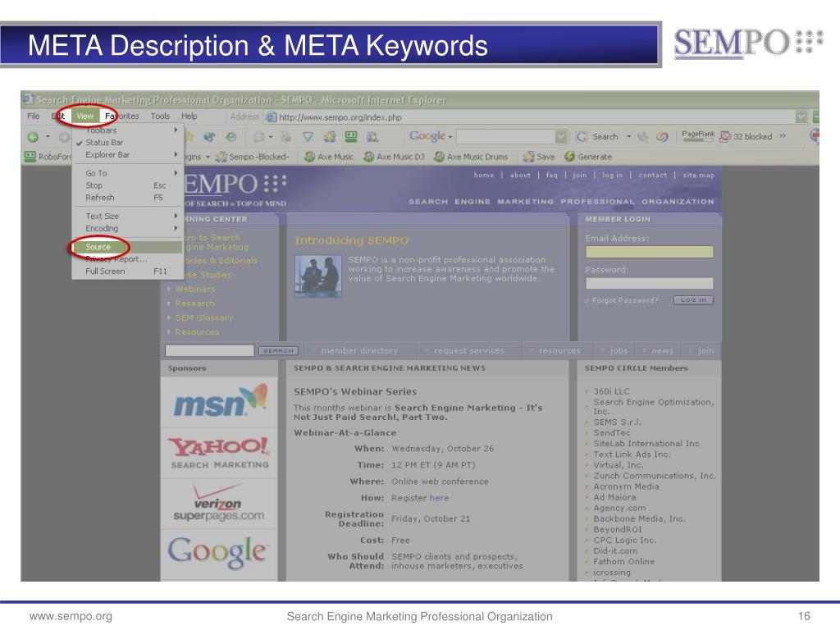
Task: Select Source from the View menu
Action: 127,247
